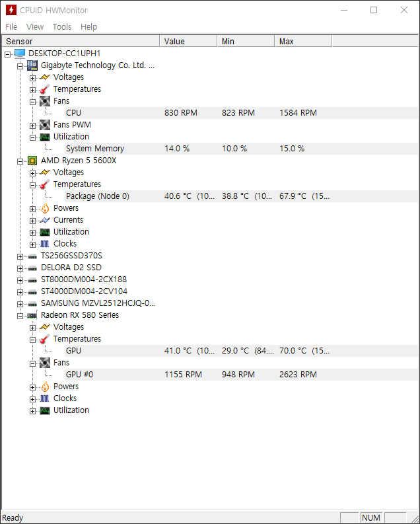420x524 pixels.
Task: Click the drive icon beside ST8000DM004-2CX188
Action: [x=32, y=280]
